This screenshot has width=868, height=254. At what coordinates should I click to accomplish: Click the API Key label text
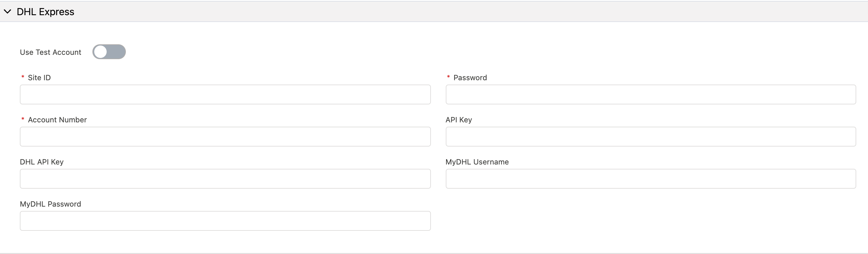tap(458, 120)
